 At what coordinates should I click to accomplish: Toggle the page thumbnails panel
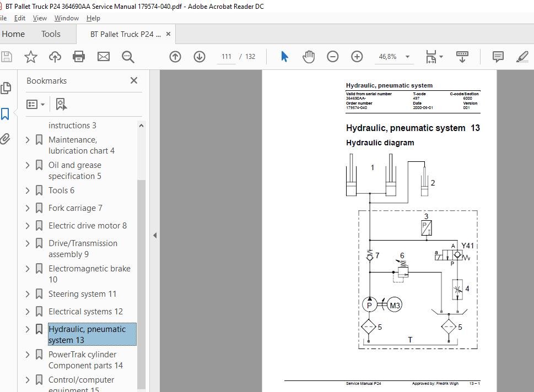6,88
